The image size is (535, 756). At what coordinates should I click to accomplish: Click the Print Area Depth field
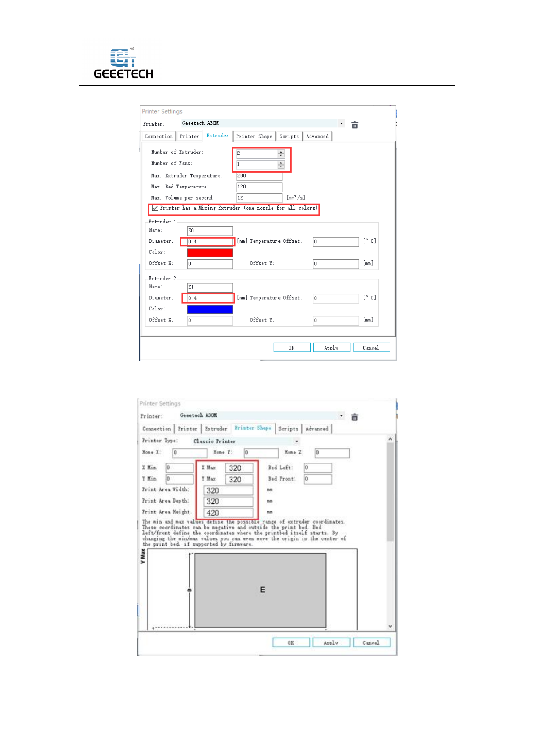pyautogui.click(x=228, y=502)
